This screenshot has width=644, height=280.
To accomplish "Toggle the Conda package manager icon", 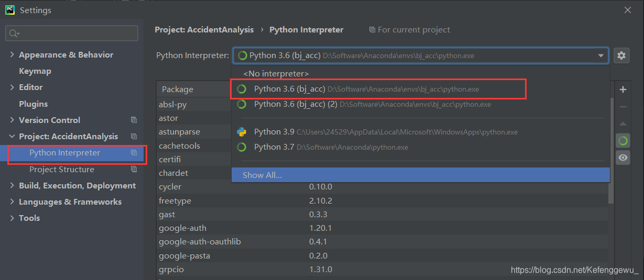I will pyautogui.click(x=623, y=141).
